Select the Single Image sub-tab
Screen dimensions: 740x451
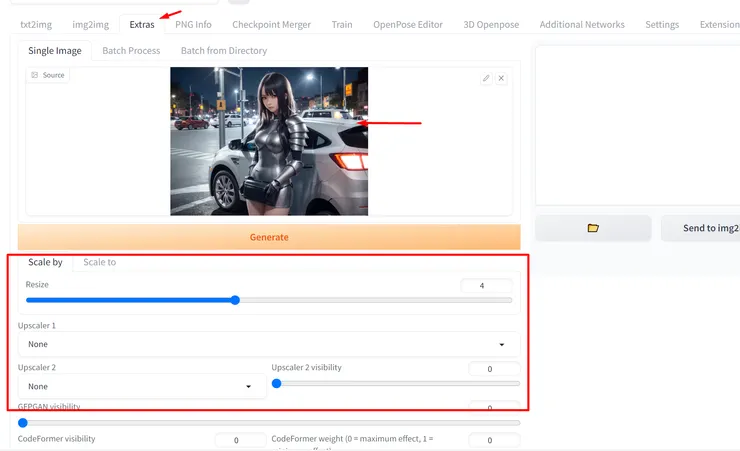[x=55, y=50]
